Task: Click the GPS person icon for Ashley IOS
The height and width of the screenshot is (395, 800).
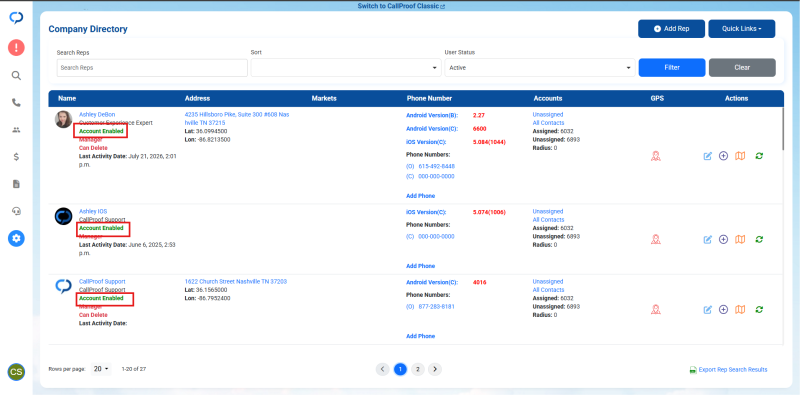Action: pos(656,239)
